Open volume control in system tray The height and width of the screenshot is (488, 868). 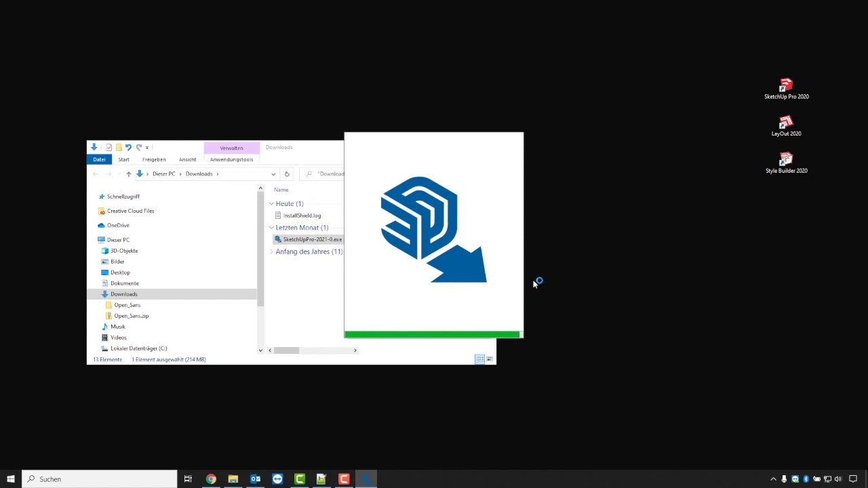(838, 479)
